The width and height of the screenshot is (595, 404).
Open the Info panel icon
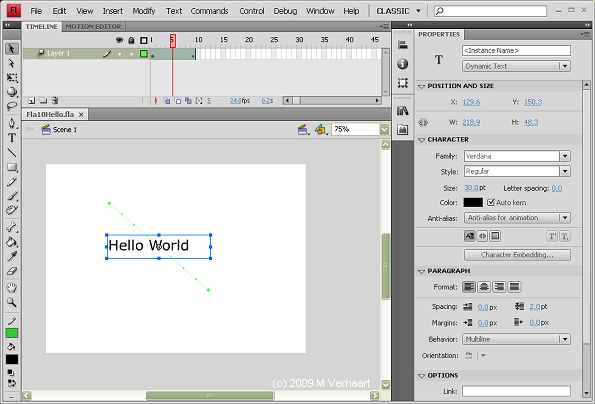tap(403, 64)
